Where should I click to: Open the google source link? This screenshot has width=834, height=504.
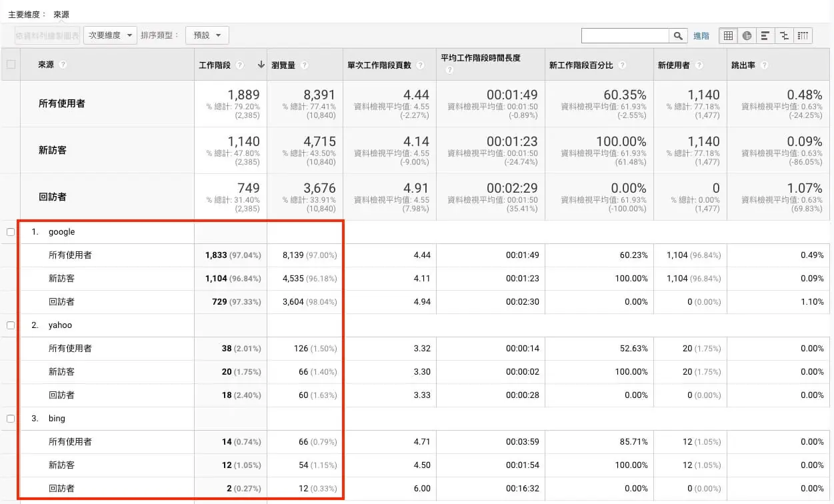point(62,232)
